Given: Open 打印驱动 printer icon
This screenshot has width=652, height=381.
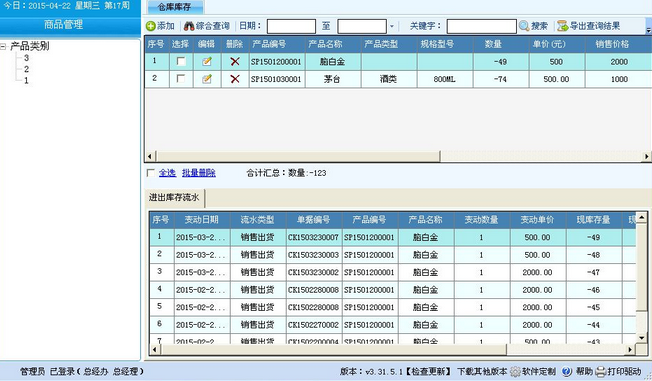Looking at the screenshot, I should point(601,371).
